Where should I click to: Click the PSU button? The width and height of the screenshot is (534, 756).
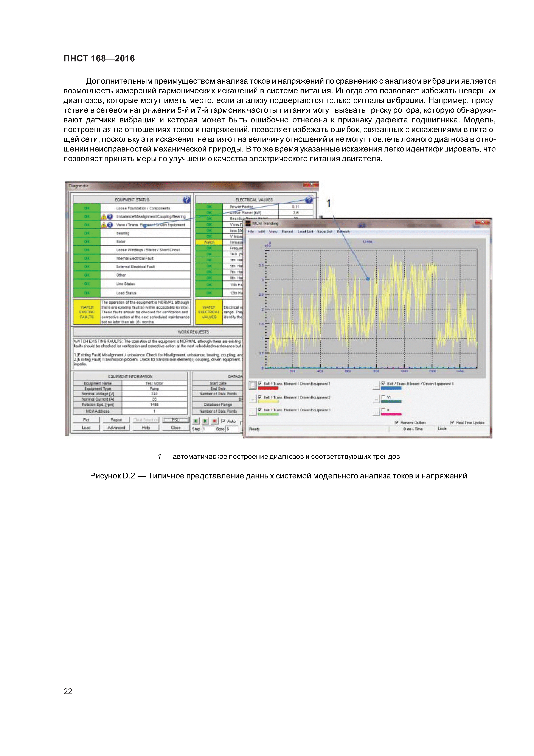click(176, 420)
